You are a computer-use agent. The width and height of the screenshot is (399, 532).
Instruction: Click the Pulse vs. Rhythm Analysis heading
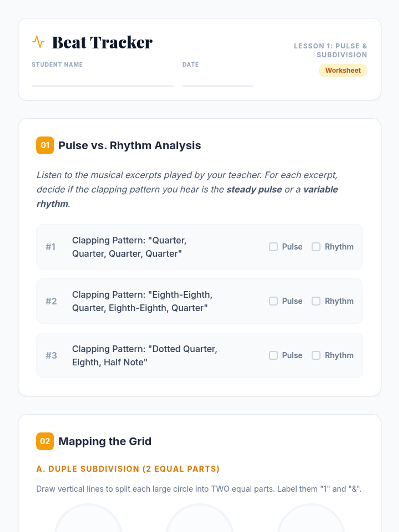pos(130,145)
